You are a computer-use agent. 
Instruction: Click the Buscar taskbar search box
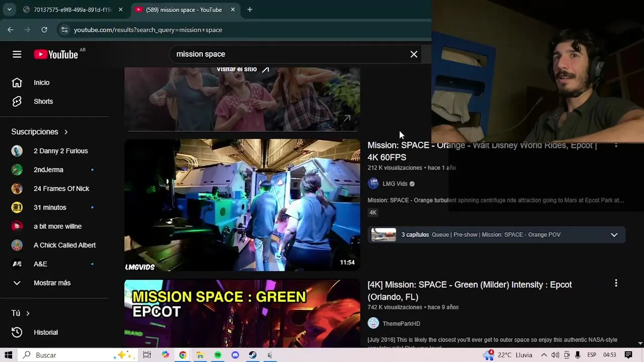pos(77,355)
